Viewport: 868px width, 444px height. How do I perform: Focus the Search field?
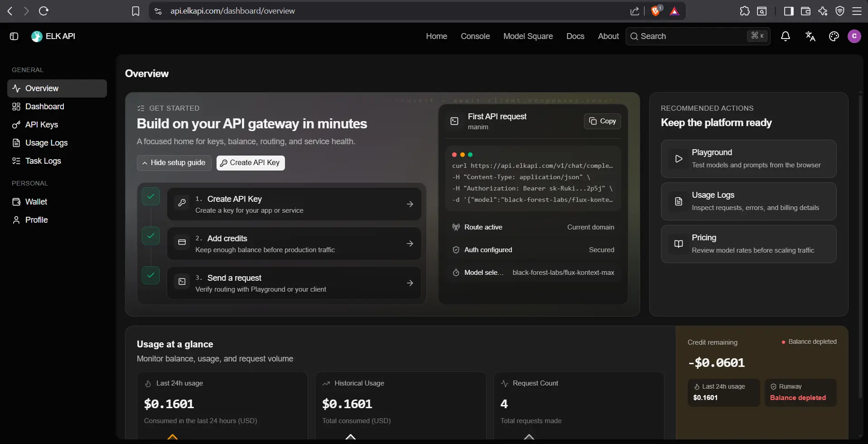click(698, 36)
